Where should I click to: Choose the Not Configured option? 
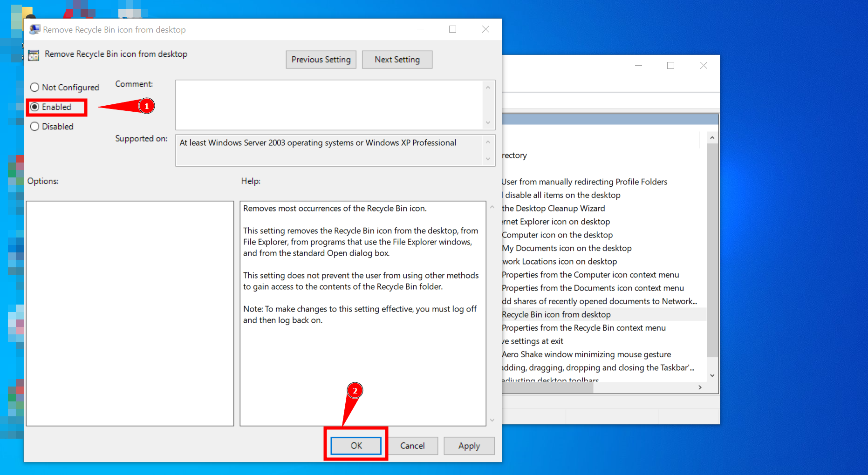(34, 87)
